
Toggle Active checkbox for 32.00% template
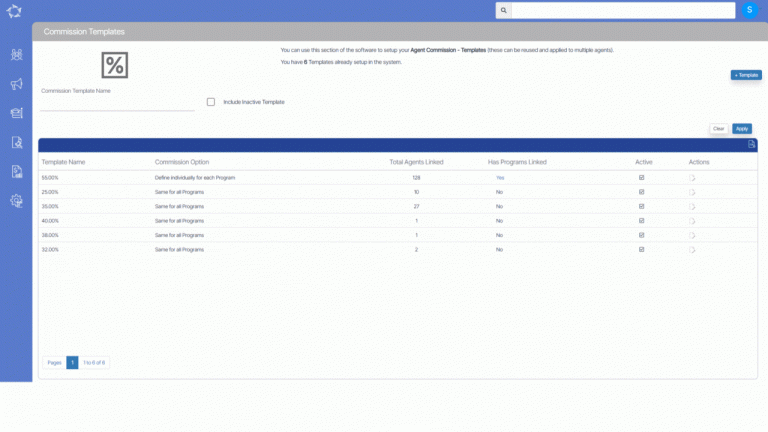pyautogui.click(x=642, y=249)
